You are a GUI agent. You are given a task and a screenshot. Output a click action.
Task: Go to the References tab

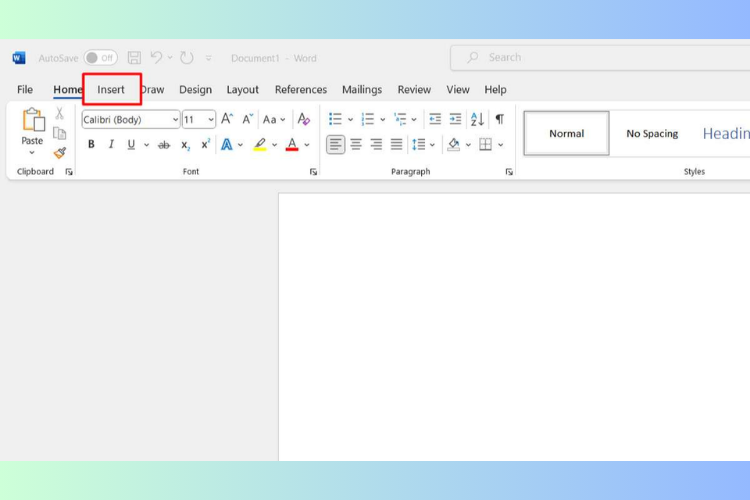(x=301, y=89)
